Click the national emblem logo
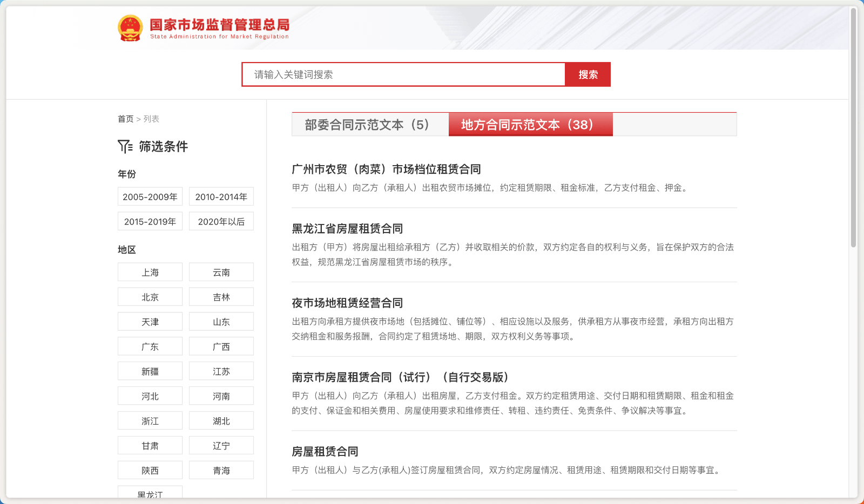The width and height of the screenshot is (864, 504). (129, 28)
